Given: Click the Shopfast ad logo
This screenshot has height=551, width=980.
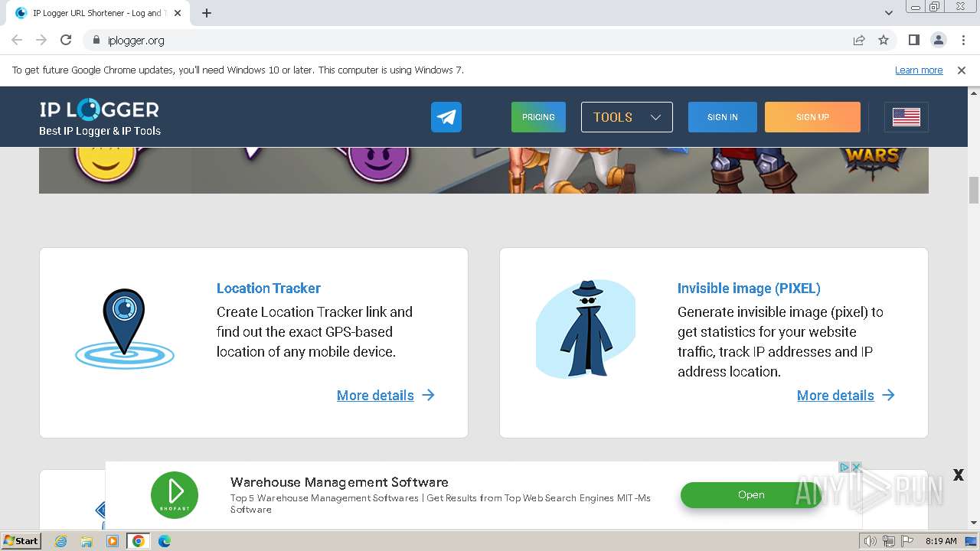Looking at the screenshot, I should (x=175, y=495).
